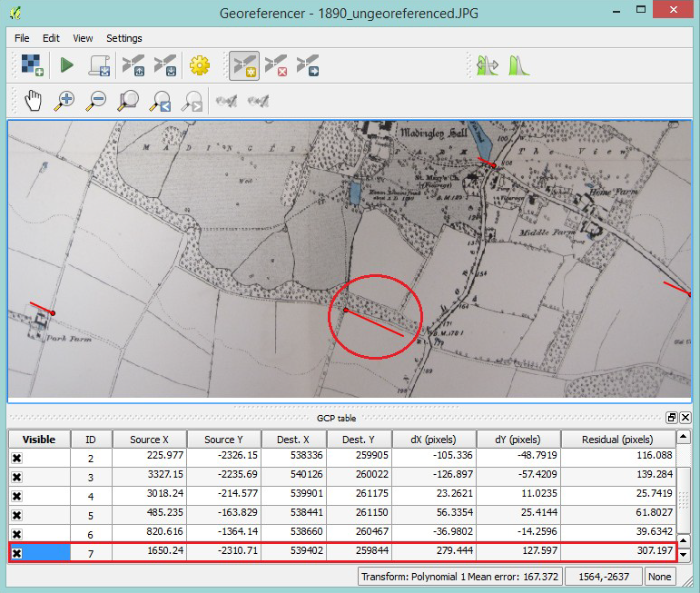The width and height of the screenshot is (700, 593).
Task: Select the Move GCP Point tool
Action: (x=308, y=64)
